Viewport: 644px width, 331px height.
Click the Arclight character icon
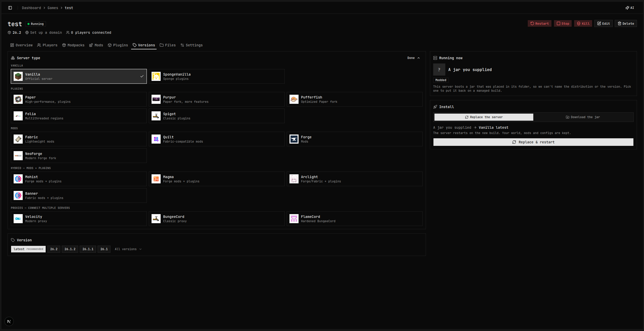[x=294, y=179]
